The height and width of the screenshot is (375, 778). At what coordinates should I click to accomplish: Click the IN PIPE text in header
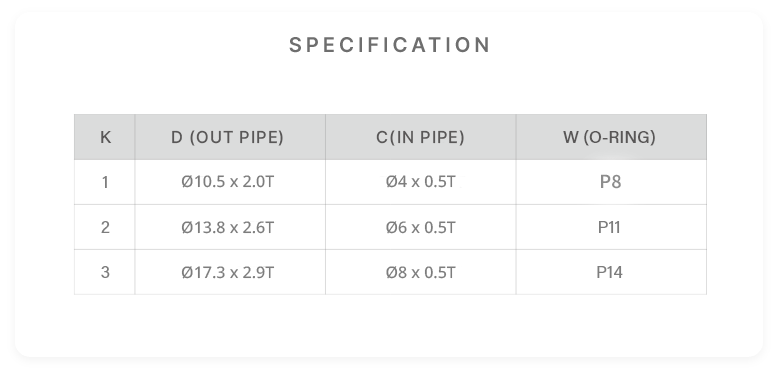tap(428, 137)
